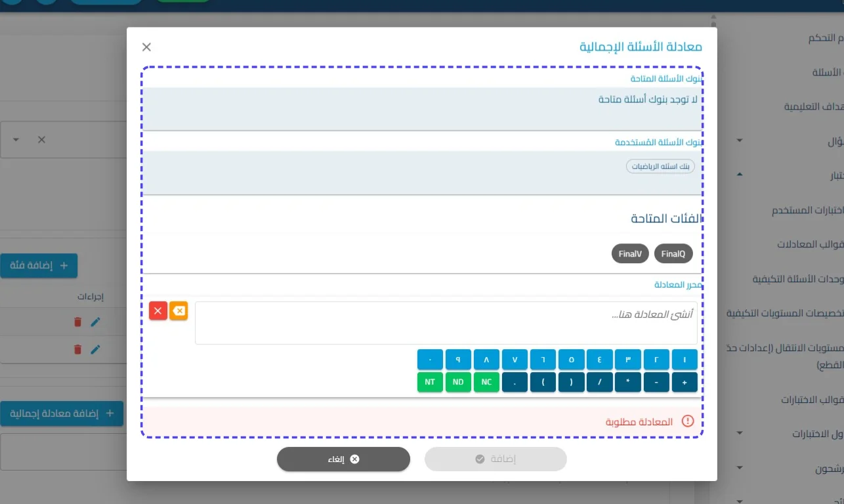
Task: Click the decimal point (.) key
Action: tap(515, 382)
